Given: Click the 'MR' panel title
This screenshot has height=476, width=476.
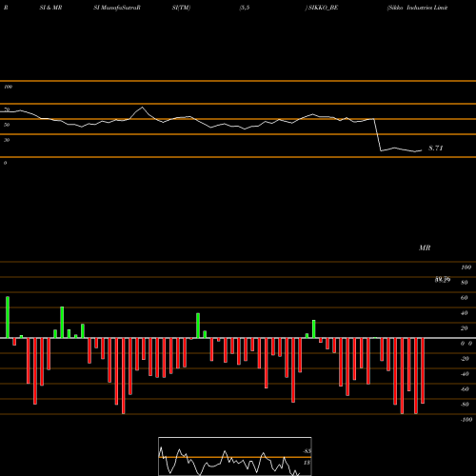Looking at the screenshot, I should (x=425, y=248).
